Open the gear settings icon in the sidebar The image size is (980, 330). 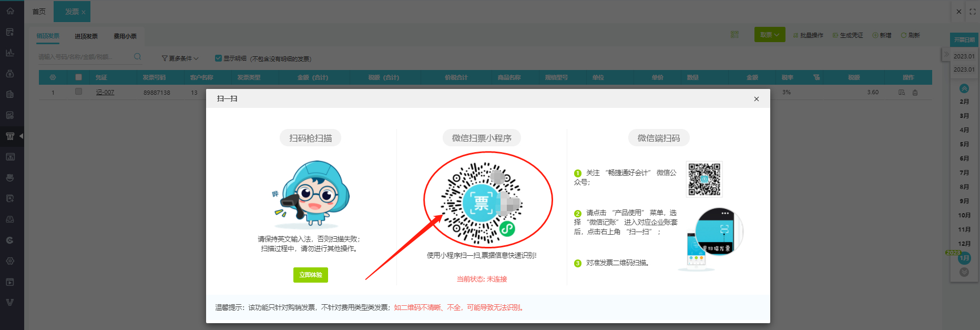pyautogui.click(x=10, y=261)
